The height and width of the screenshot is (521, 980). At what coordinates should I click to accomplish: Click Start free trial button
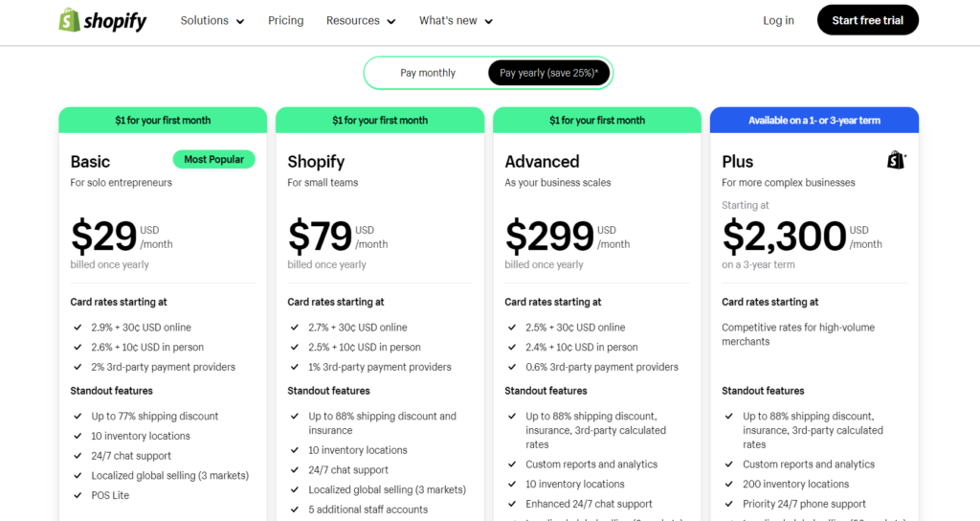(x=867, y=20)
